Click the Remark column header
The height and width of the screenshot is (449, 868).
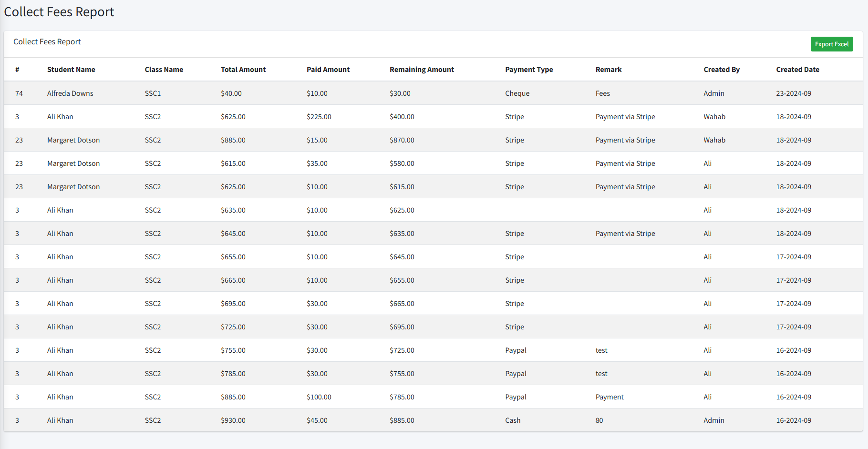pyautogui.click(x=608, y=70)
